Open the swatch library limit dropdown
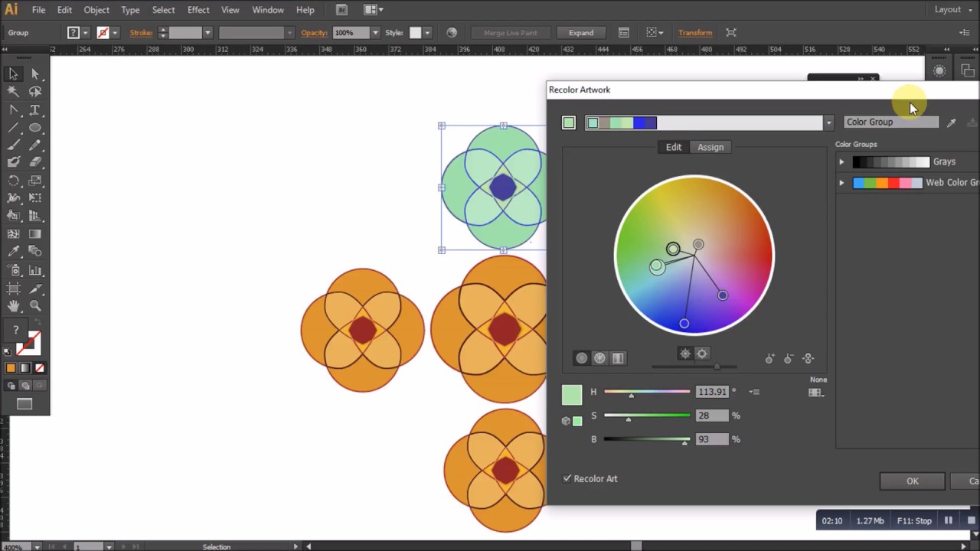Viewport: 980px width, 551px height. 816,393
